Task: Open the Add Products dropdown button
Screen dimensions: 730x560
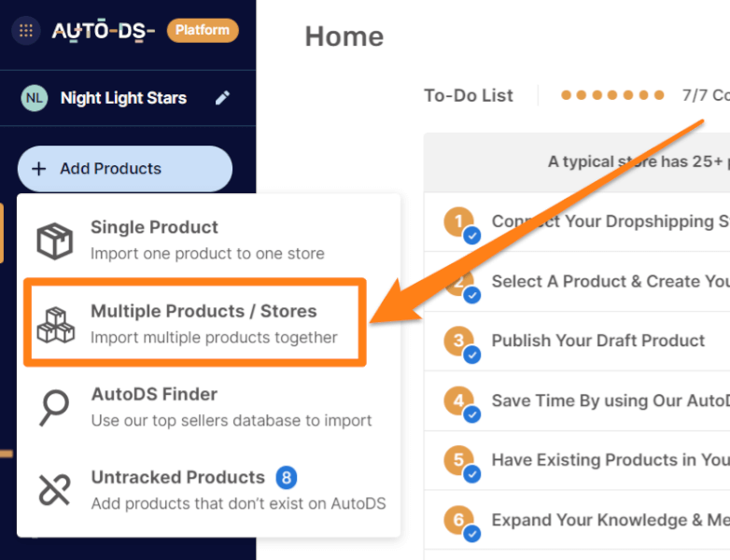Action: pyautogui.click(x=125, y=169)
